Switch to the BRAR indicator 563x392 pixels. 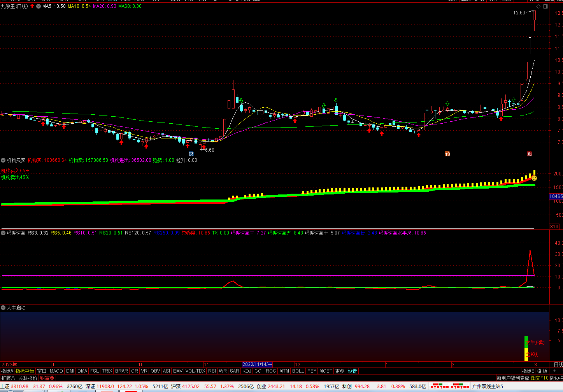[x=122, y=371]
